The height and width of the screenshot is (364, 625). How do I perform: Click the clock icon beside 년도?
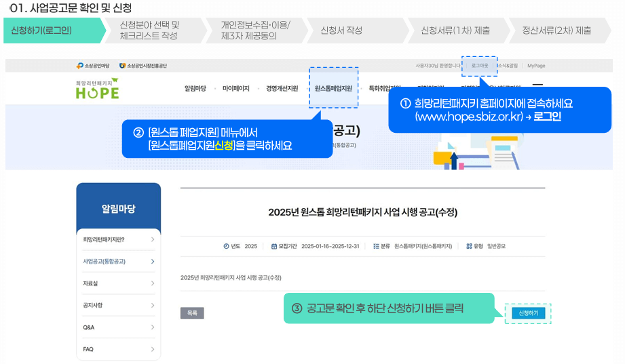click(227, 246)
